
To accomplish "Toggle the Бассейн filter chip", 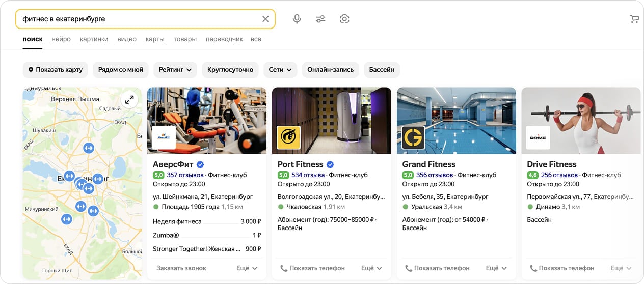I will click(382, 70).
